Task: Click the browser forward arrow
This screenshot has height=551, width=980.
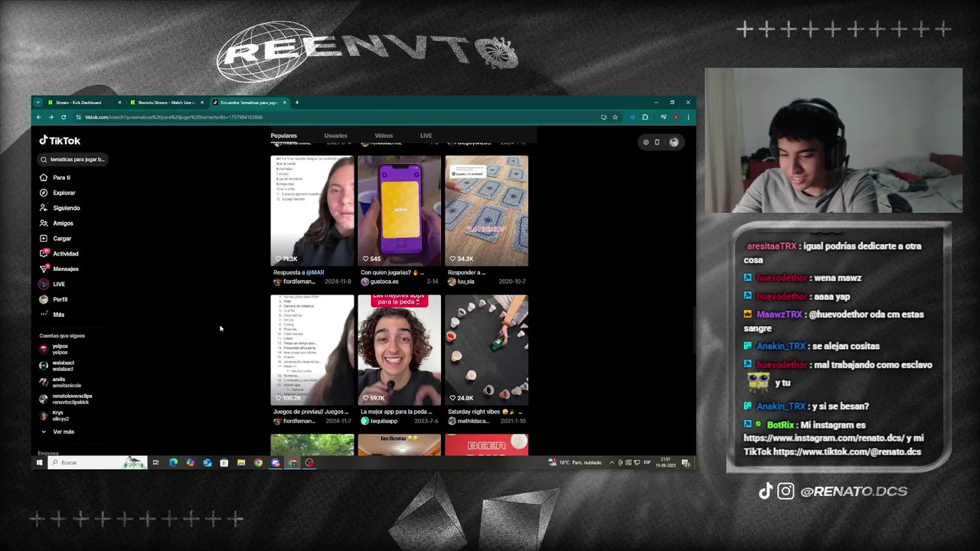Action: (x=51, y=117)
